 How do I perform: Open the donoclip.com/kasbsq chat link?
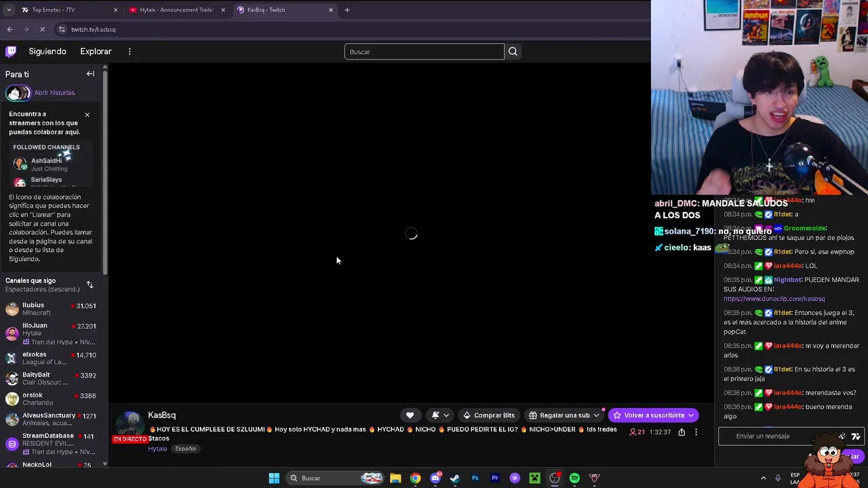point(774,299)
